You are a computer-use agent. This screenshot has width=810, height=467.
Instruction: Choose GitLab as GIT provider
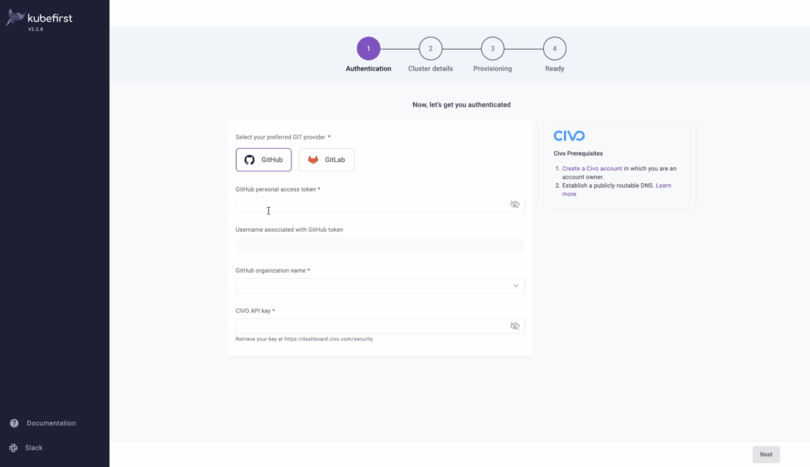coord(326,160)
